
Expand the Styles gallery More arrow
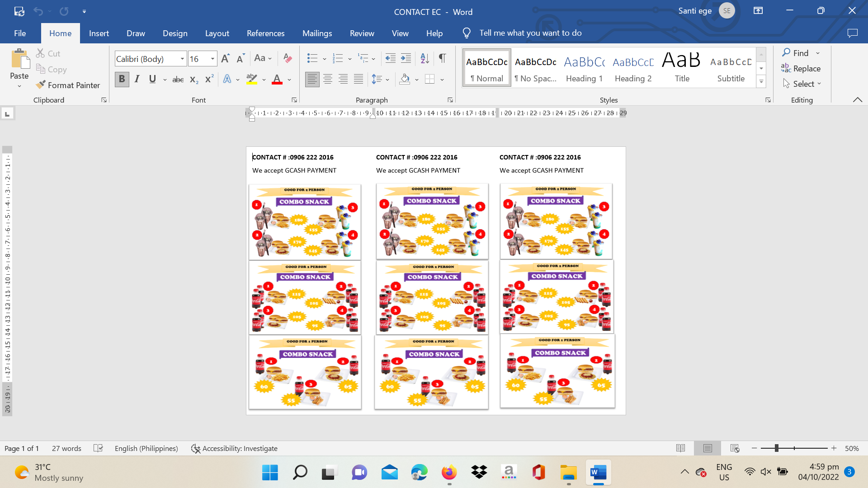pyautogui.click(x=761, y=82)
